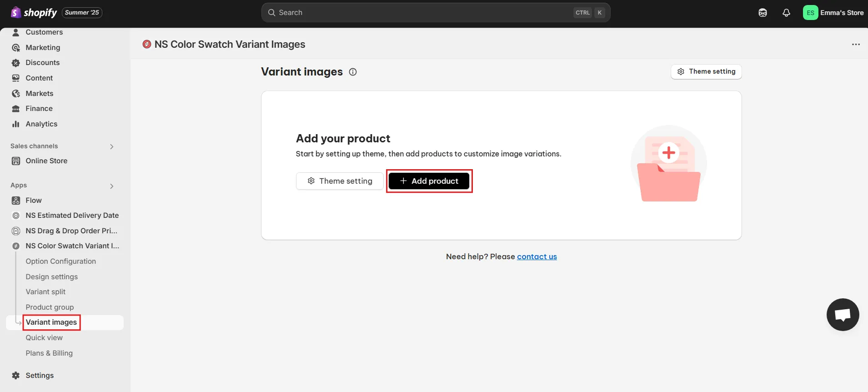Image resolution: width=868 pixels, height=392 pixels.
Task: Click Theme setting button at top right
Action: point(706,71)
